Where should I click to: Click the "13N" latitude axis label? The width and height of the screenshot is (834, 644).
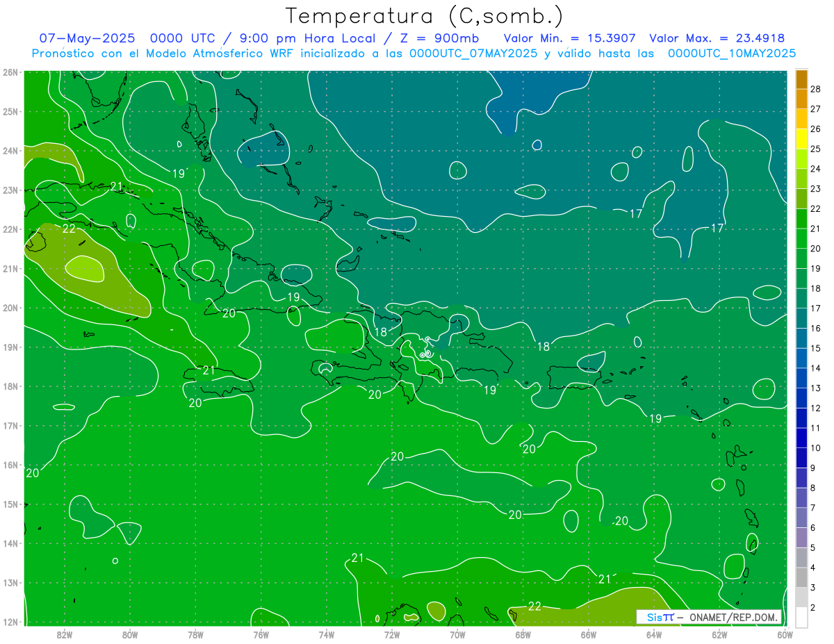(x=10, y=583)
